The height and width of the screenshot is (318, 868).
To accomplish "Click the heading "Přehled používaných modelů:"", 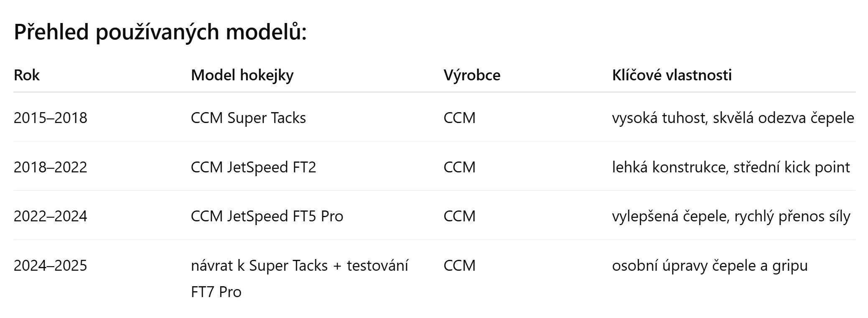I will [x=160, y=32].
